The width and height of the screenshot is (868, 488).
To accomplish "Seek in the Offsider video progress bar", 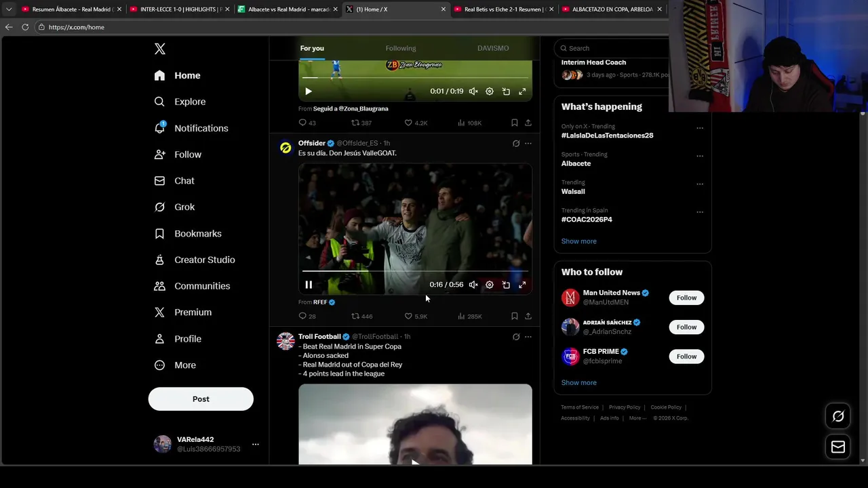I will [x=415, y=271].
